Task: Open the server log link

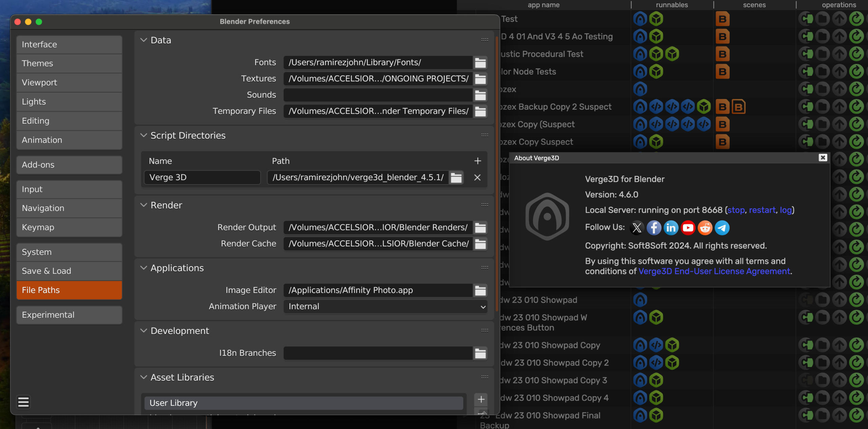Action: pos(786,210)
